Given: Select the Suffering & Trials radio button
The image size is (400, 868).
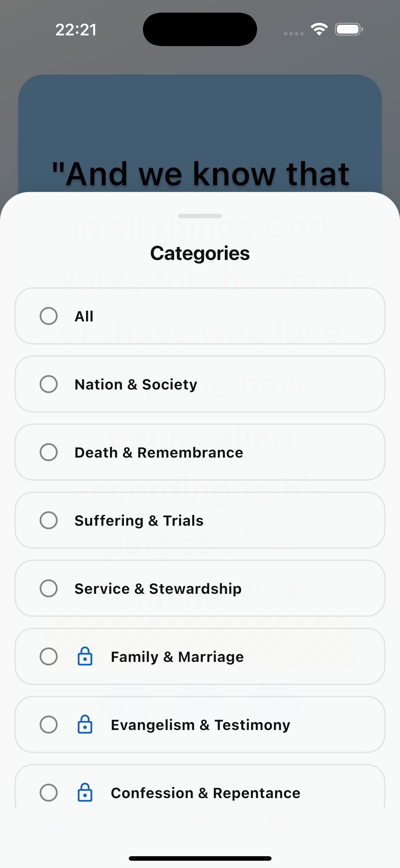Looking at the screenshot, I should click(48, 520).
